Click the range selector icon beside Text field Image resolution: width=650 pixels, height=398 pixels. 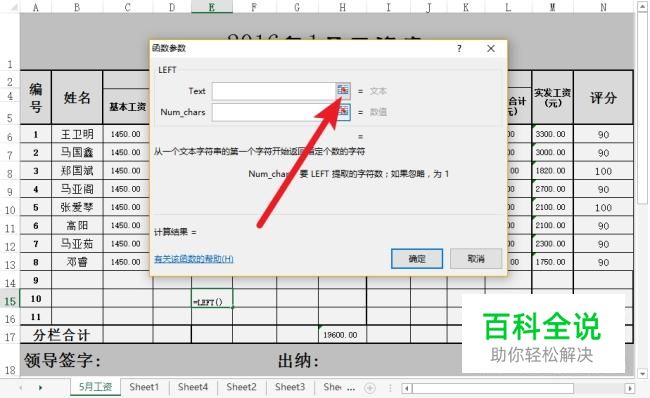[x=343, y=90]
